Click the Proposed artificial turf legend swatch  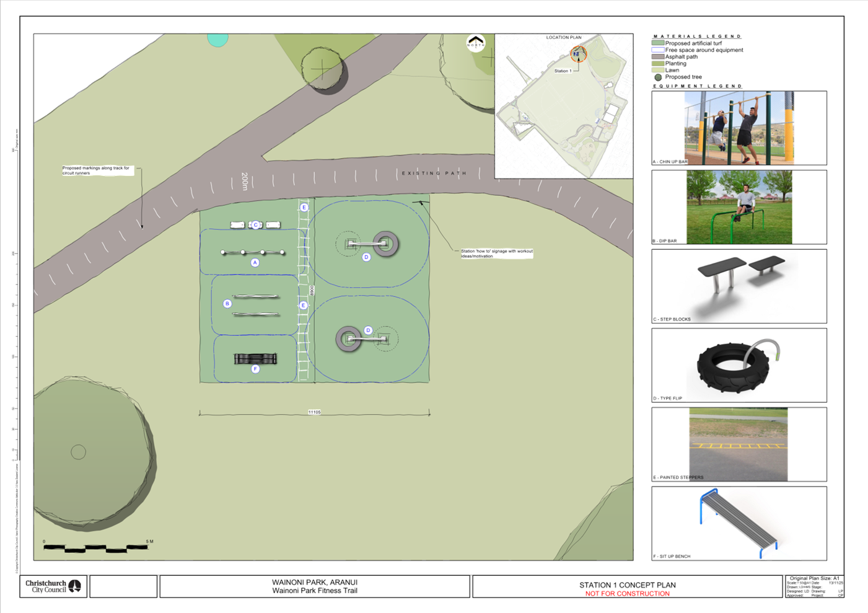tap(657, 43)
